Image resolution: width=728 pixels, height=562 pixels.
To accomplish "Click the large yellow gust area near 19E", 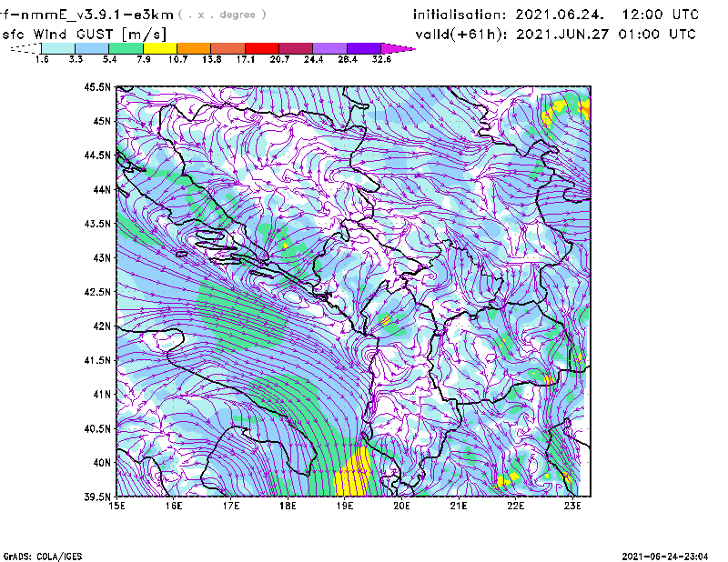I will [354, 475].
